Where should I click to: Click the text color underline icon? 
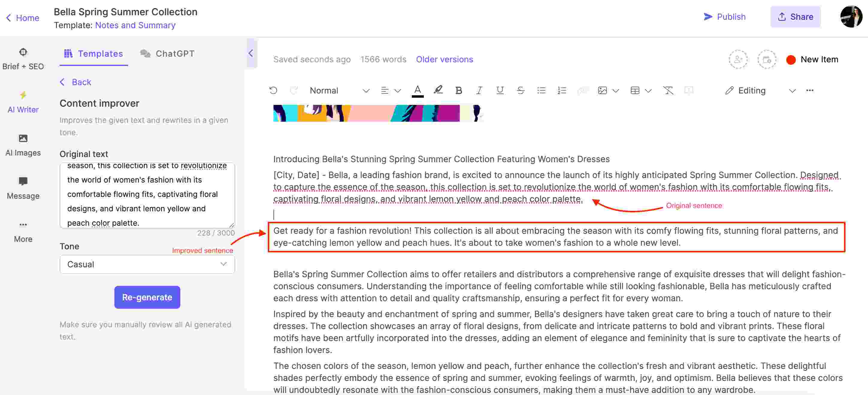point(418,90)
